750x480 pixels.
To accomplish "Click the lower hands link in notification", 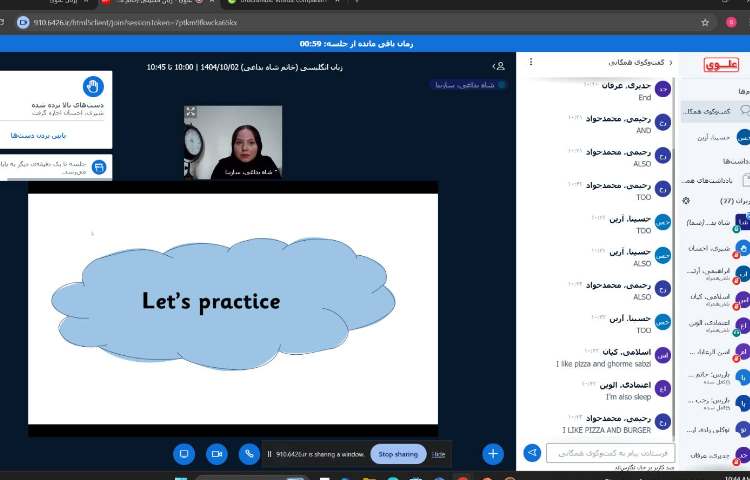I will [x=38, y=135].
